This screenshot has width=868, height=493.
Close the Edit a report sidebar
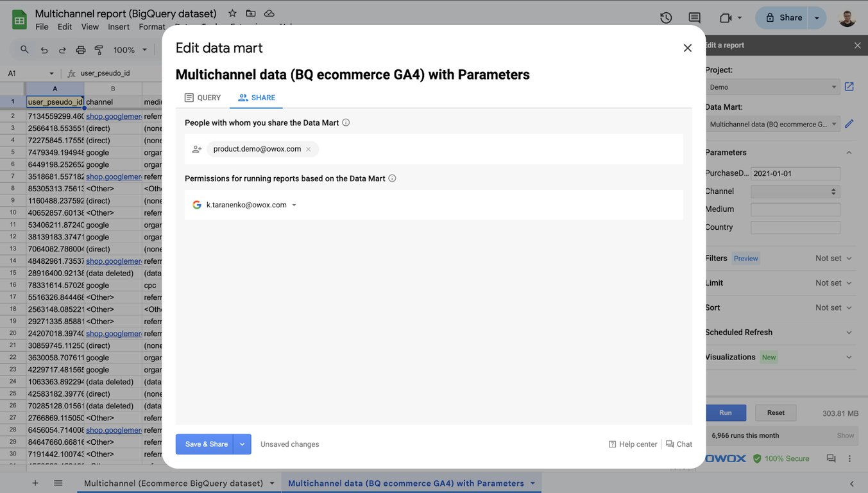857,46
